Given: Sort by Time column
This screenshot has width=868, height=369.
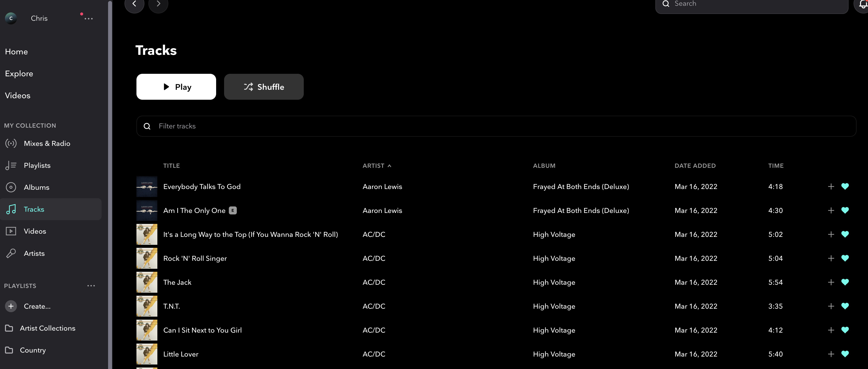Looking at the screenshot, I should tap(776, 166).
